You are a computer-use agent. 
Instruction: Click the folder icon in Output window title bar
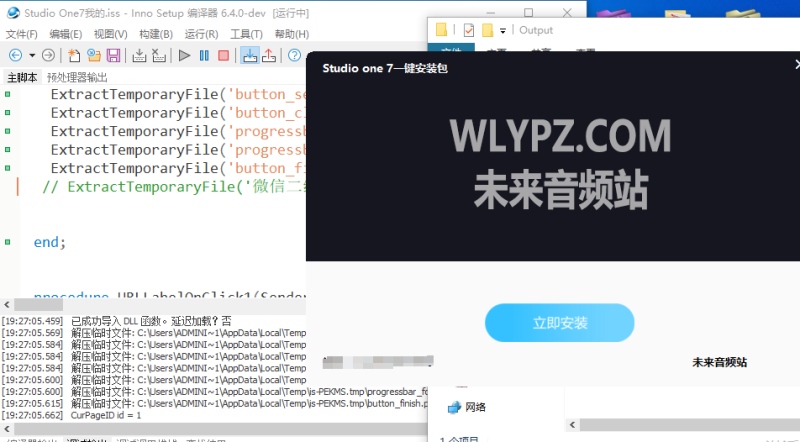[x=441, y=30]
